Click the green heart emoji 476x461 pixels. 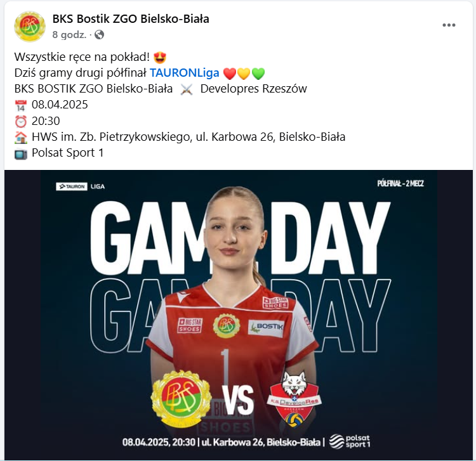click(258, 74)
